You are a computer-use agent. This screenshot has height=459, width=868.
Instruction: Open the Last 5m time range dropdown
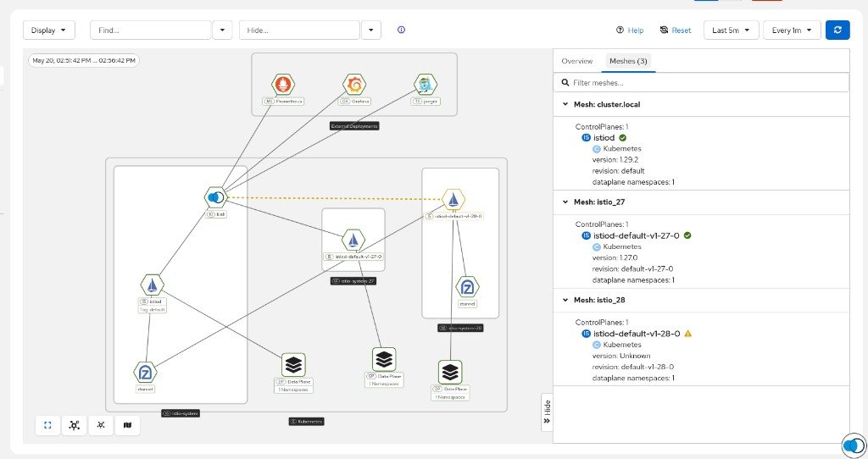click(731, 30)
